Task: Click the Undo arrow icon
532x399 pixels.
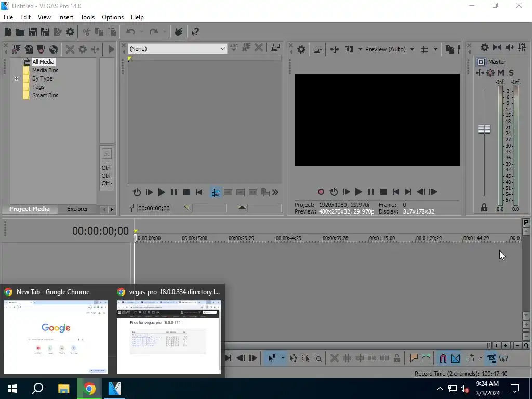Action: click(x=130, y=32)
